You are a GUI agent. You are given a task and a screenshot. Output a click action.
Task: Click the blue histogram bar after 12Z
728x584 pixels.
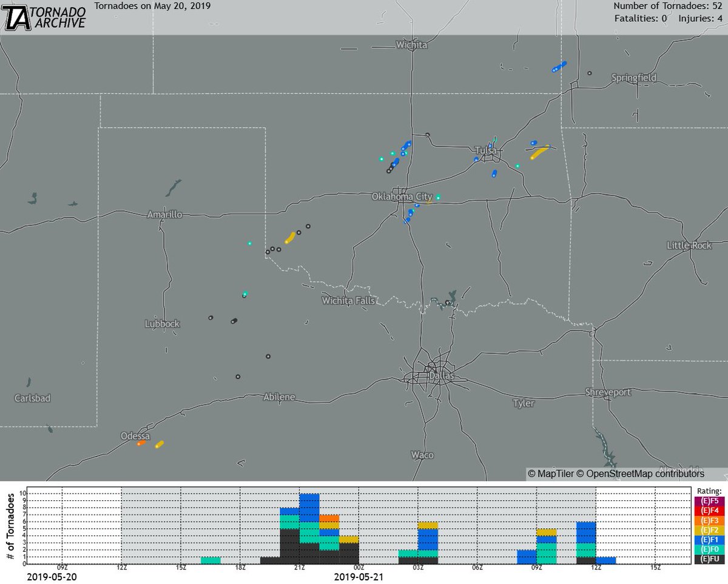[606, 560]
